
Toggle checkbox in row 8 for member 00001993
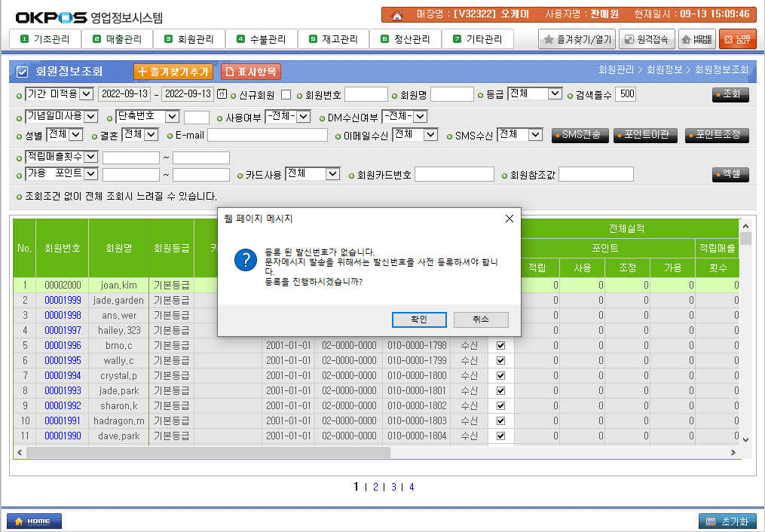click(500, 390)
